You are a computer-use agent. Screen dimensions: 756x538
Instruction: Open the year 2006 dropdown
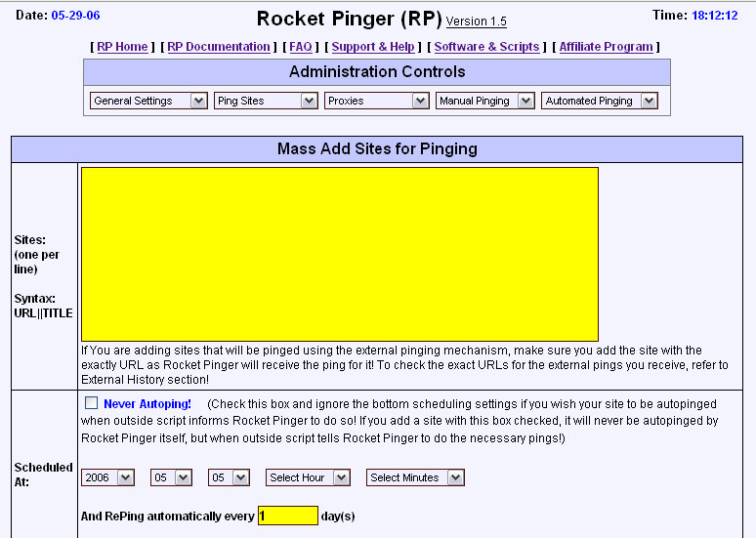coord(107,477)
